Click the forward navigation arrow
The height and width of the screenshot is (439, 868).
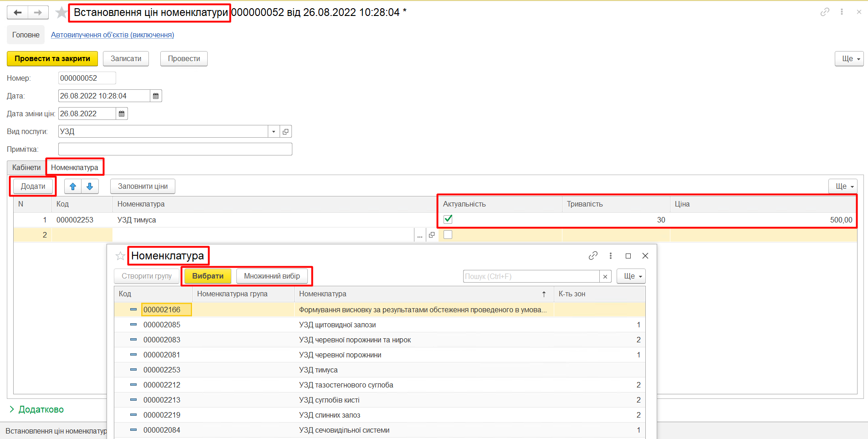point(38,12)
